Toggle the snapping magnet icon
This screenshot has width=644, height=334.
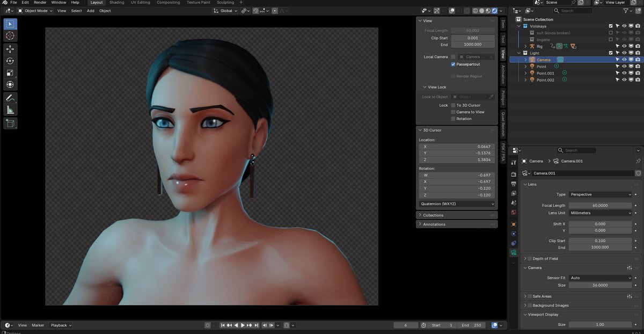[x=255, y=11]
